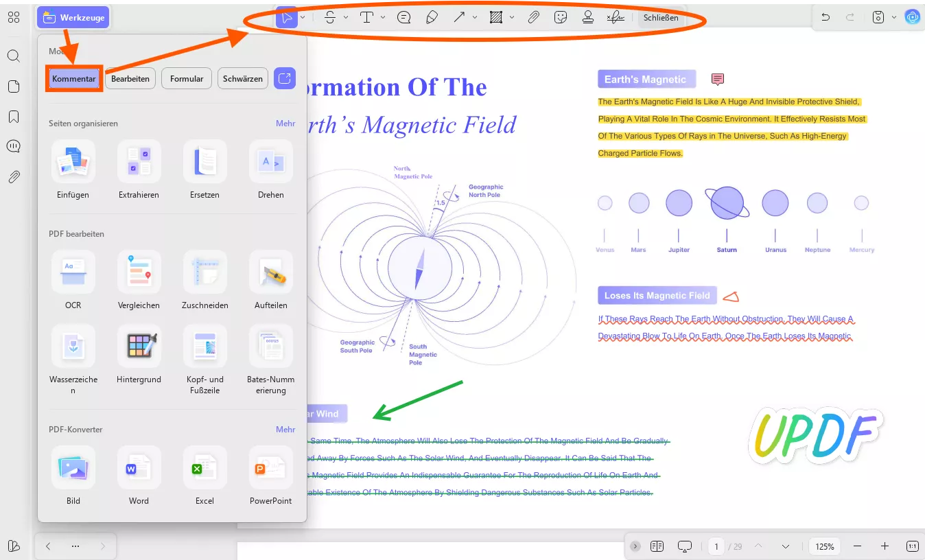This screenshot has height=560, width=925.
Task: Undo the last action
Action: click(x=826, y=17)
